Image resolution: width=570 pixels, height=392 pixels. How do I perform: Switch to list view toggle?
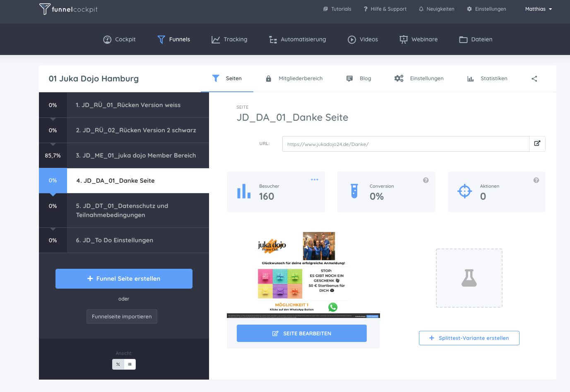click(130, 364)
